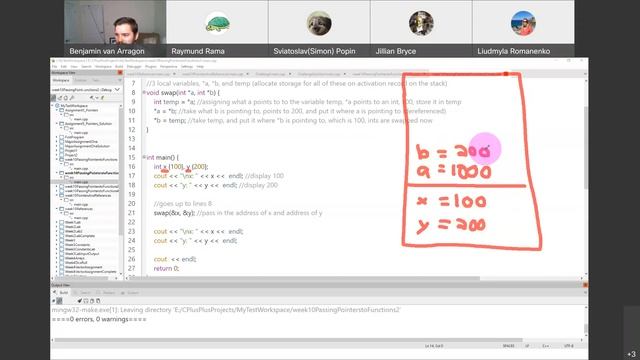Select the MajorAssignmentOne project
Screen dimensions: 640x360
click(81, 142)
